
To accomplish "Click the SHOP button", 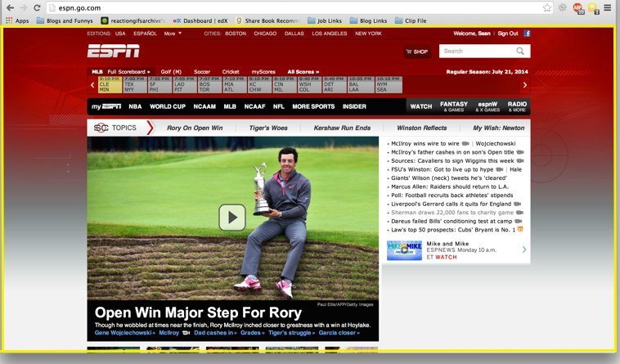I will [417, 52].
